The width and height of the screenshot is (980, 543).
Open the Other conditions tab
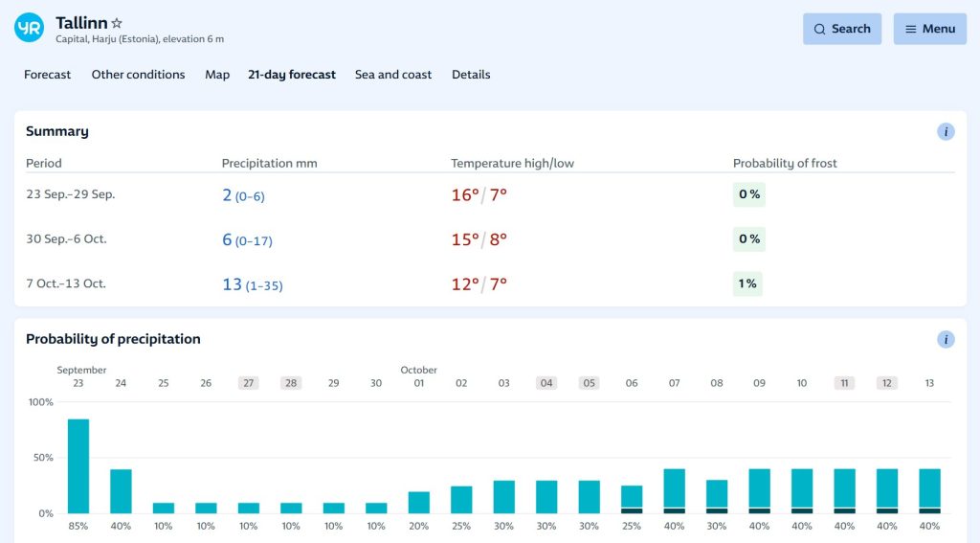(x=138, y=75)
